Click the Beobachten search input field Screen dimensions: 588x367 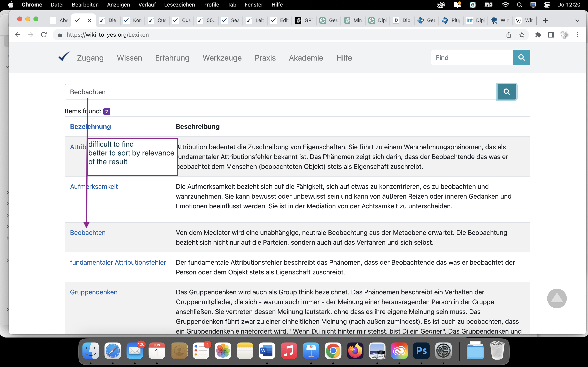click(x=280, y=92)
